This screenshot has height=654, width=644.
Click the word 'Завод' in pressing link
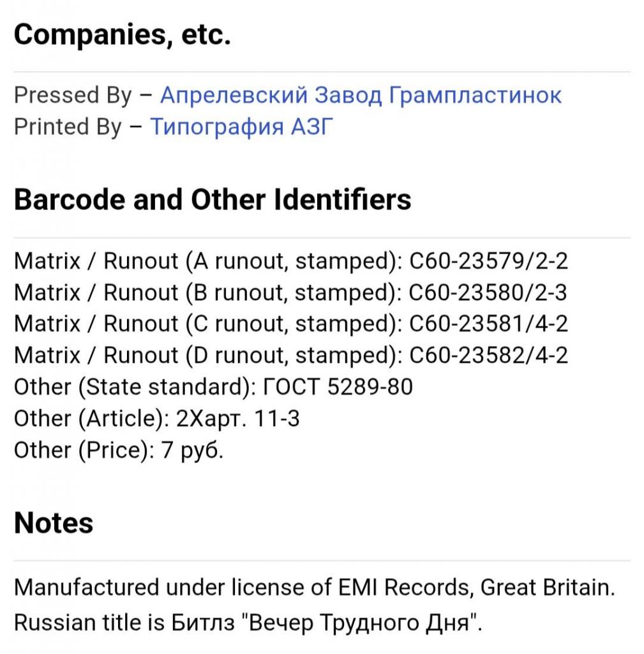(348, 95)
